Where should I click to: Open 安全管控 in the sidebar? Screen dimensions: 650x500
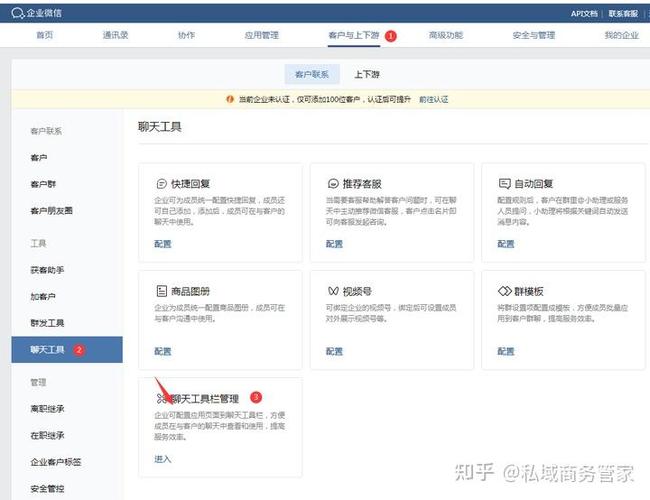(x=47, y=488)
